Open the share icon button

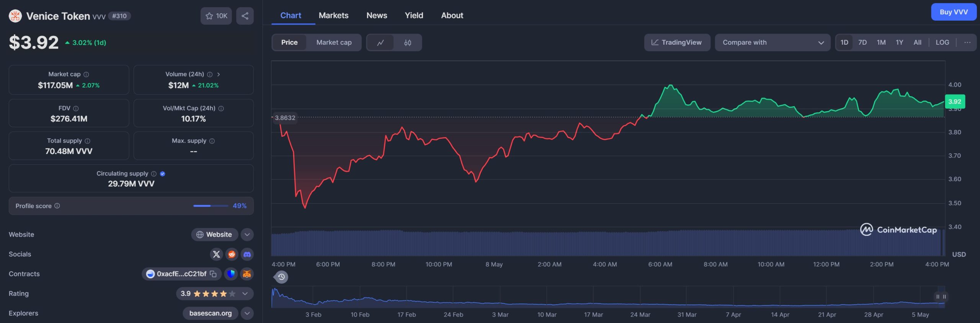(x=245, y=16)
